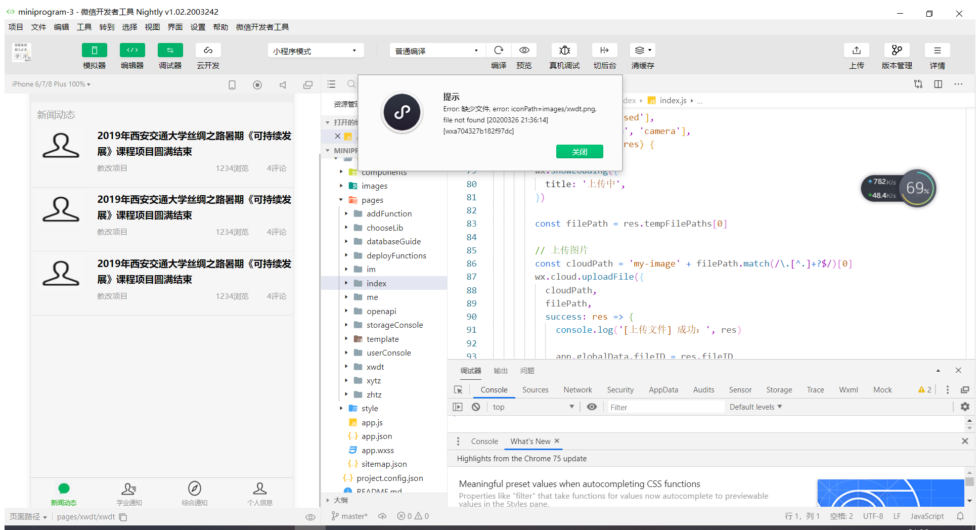Click the 编译 compile refresh icon

[x=499, y=50]
